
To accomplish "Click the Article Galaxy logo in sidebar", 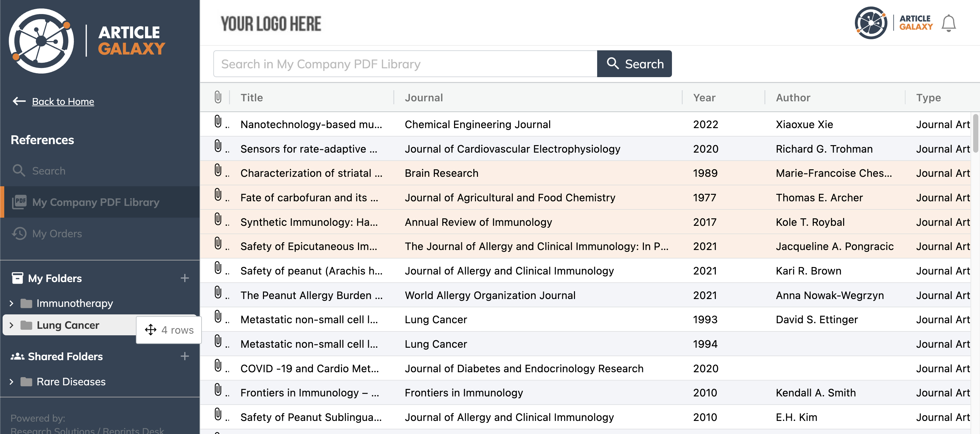I will pos(87,41).
